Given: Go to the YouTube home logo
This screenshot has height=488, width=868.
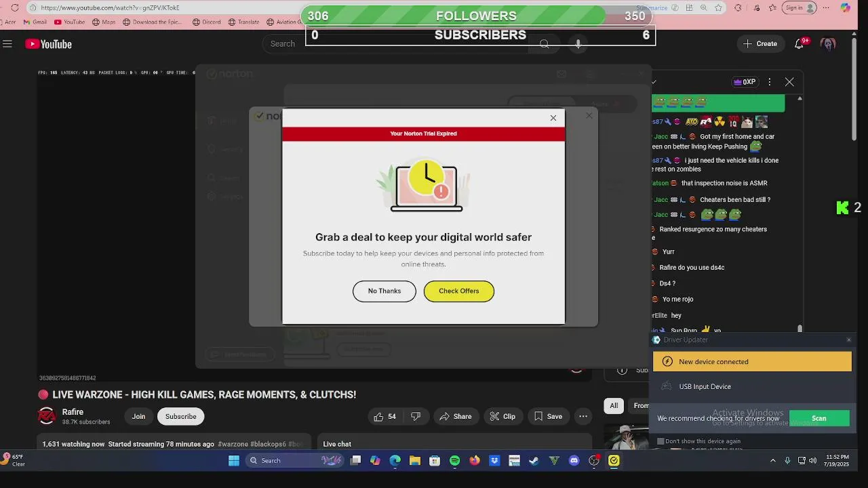Looking at the screenshot, I should 49,44.
